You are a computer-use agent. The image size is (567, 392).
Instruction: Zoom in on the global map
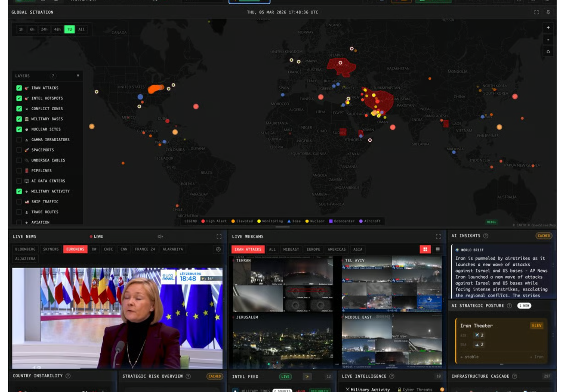(x=548, y=28)
